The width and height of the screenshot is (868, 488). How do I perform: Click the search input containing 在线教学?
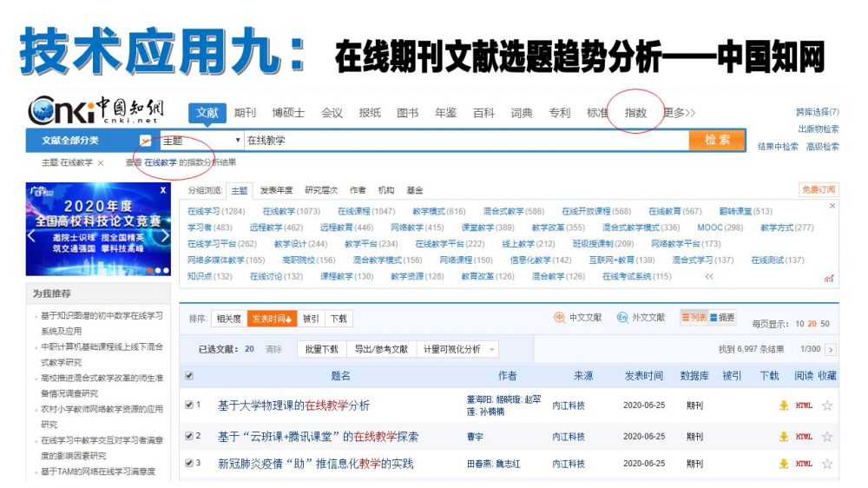click(x=464, y=140)
